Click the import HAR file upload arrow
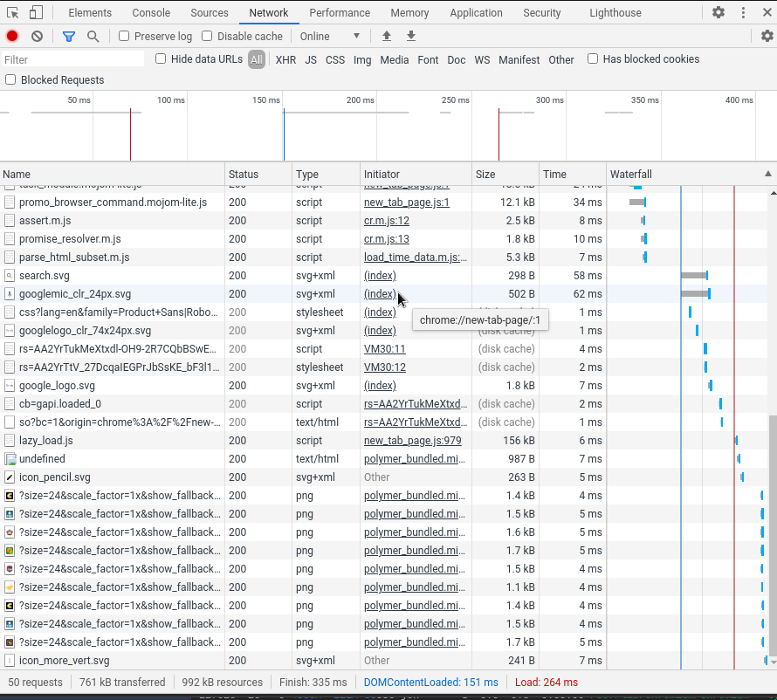Screen dimensions: 777x700 tap(387, 36)
